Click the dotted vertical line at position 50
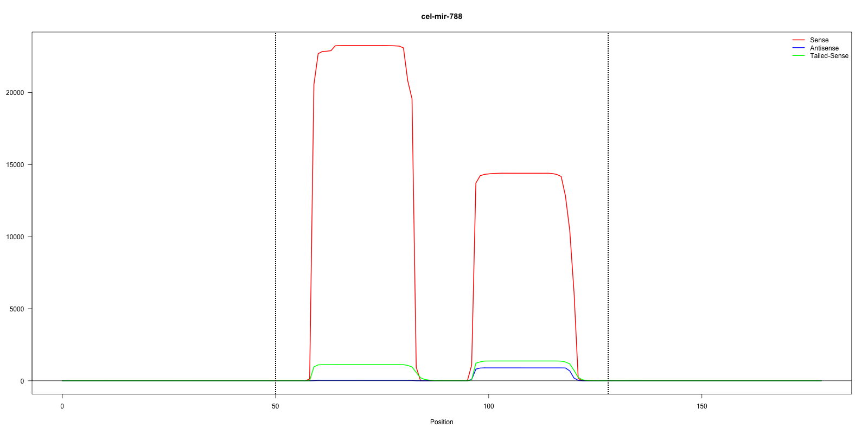 (x=276, y=217)
